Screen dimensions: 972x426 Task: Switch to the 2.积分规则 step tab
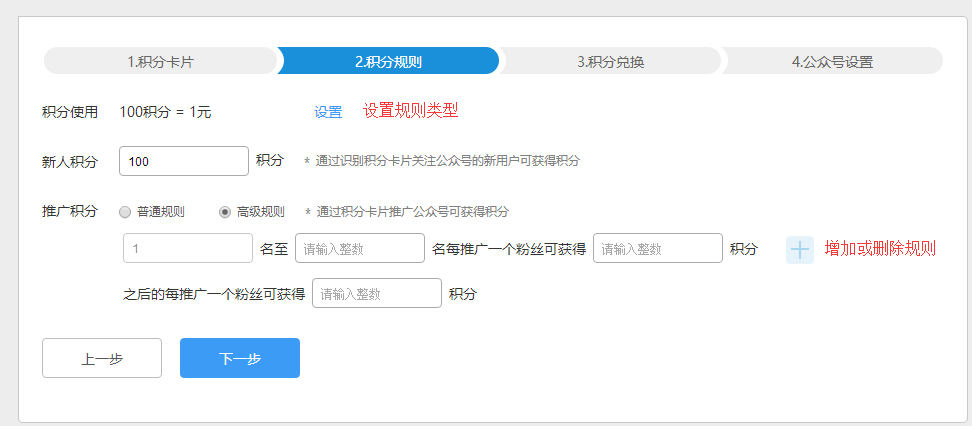tap(388, 61)
